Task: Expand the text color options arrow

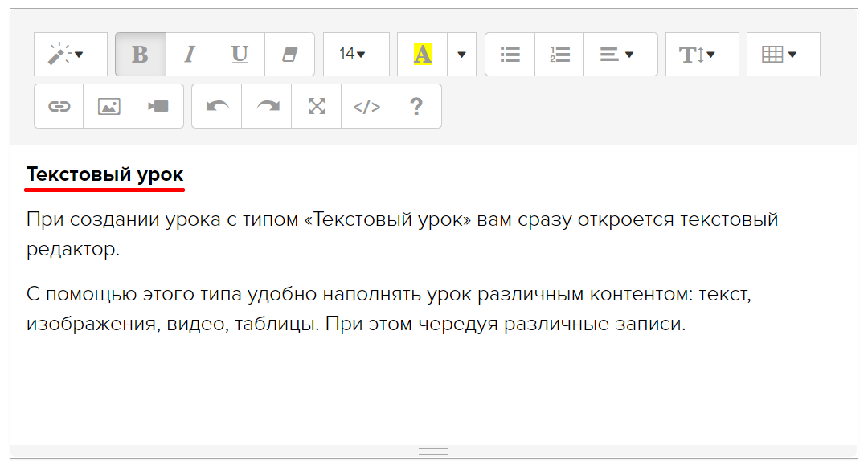Action: 461,55
